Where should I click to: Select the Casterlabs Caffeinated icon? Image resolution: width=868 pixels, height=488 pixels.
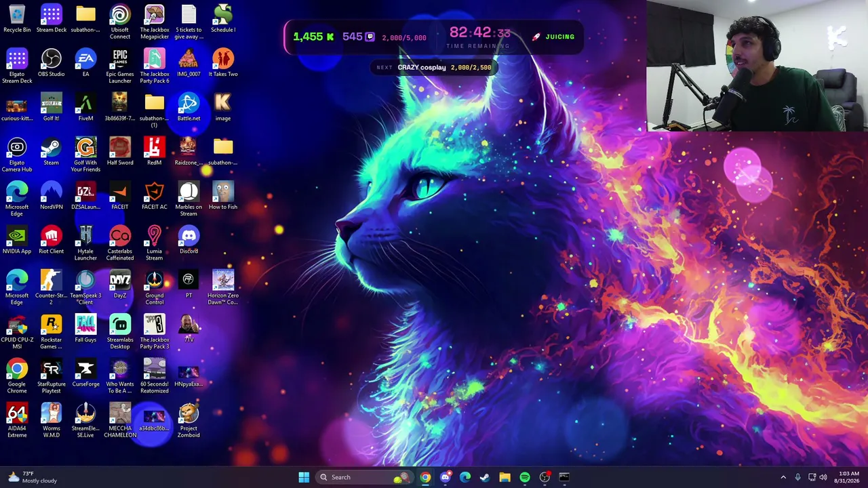pyautogui.click(x=120, y=243)
